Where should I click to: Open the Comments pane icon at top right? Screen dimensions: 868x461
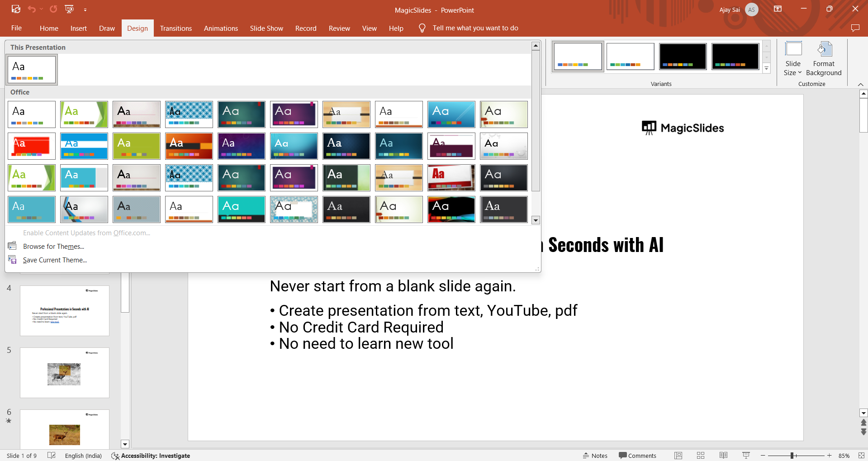[855, 28]
